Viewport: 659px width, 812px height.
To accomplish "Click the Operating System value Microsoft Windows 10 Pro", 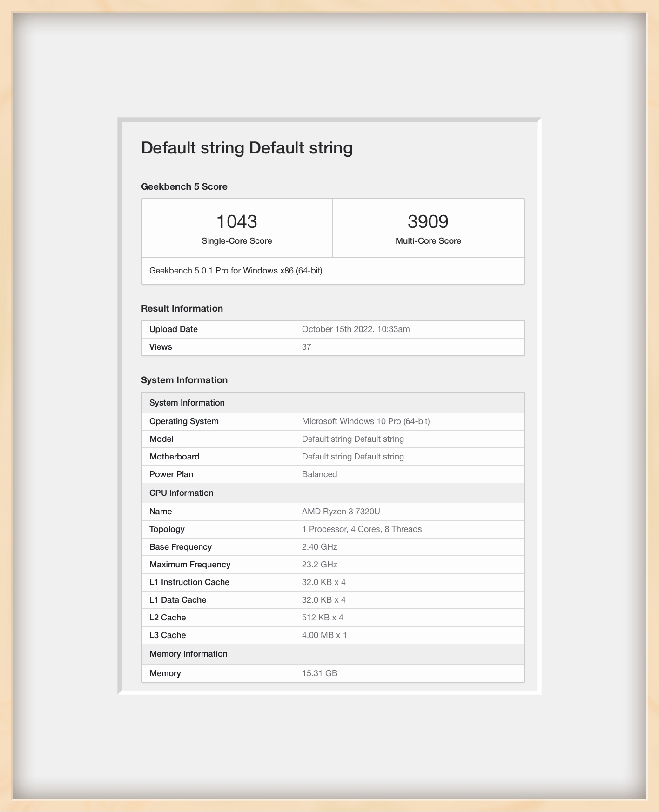I will coord(366,421).
